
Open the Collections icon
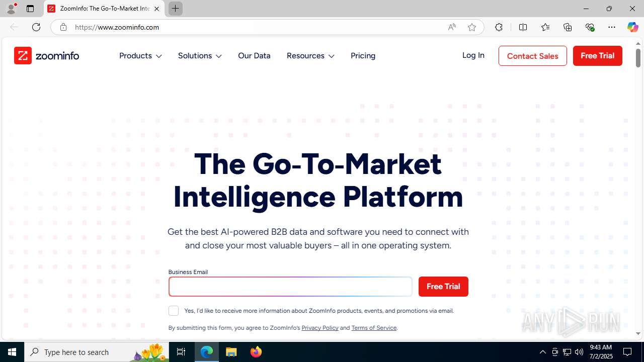[568, 27]
